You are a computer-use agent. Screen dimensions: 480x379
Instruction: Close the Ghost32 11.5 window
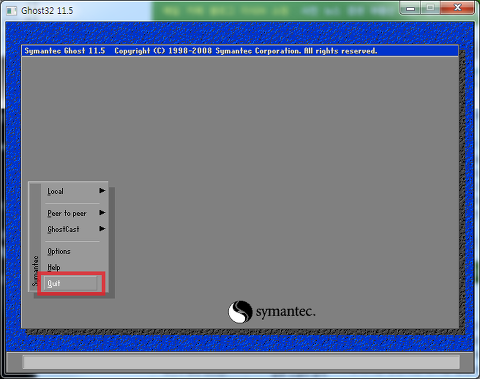[x=457, y=8]
